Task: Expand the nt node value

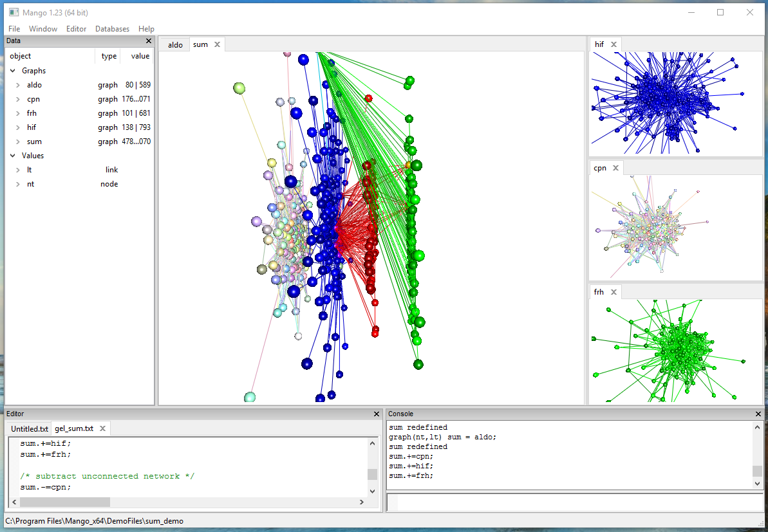Action: [x=18, y=184]
